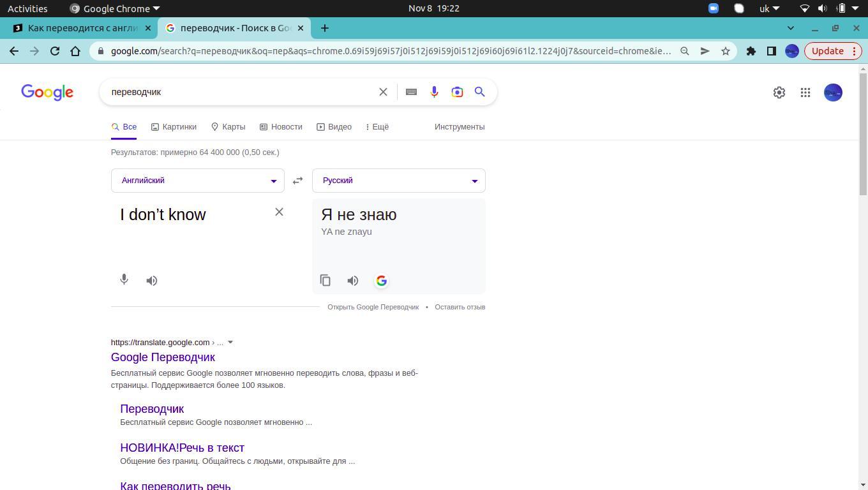
Task: Open the Инструменты search tools
Action: 460,127
